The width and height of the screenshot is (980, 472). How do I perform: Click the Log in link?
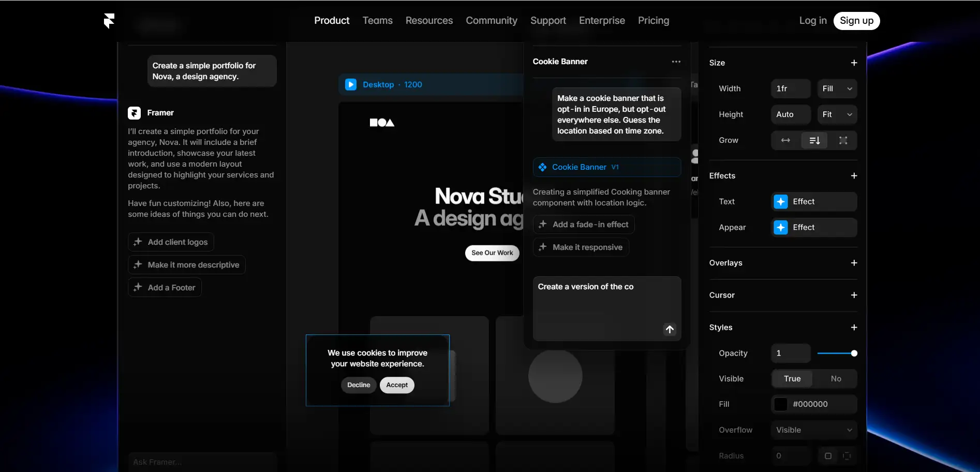(813, 21)
